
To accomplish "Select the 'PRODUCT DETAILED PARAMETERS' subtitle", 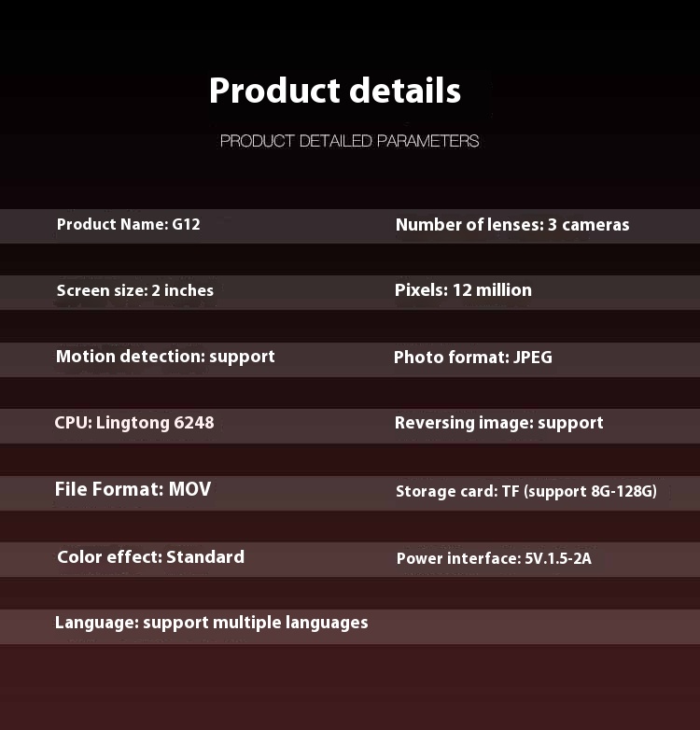I will tap(349, 141).
